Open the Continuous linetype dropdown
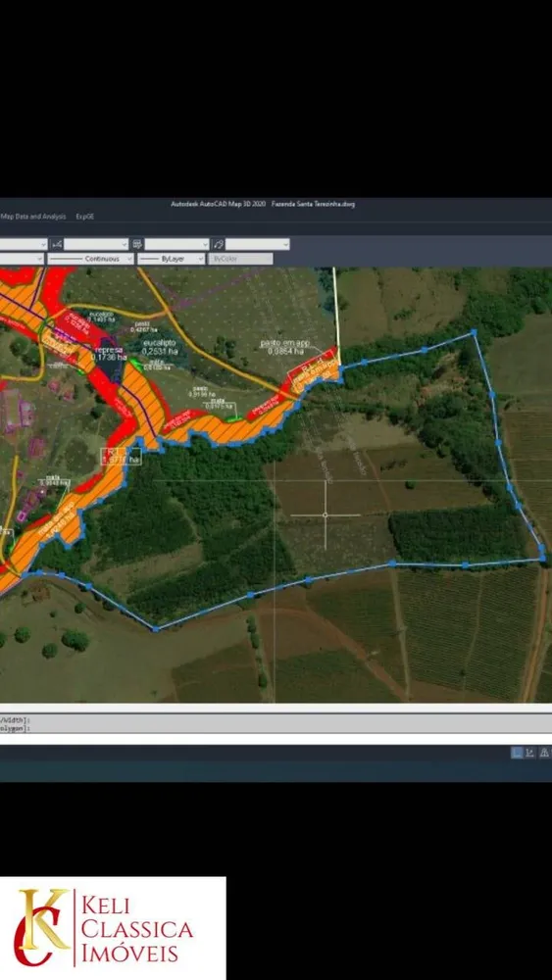 [90, 258]
